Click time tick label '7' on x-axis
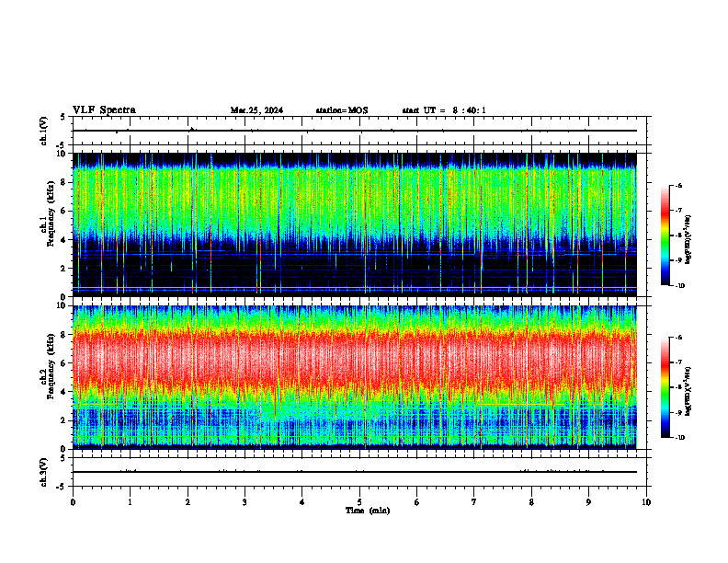The width and height of the screenshot is (728, 563). [x=474, y=502]
